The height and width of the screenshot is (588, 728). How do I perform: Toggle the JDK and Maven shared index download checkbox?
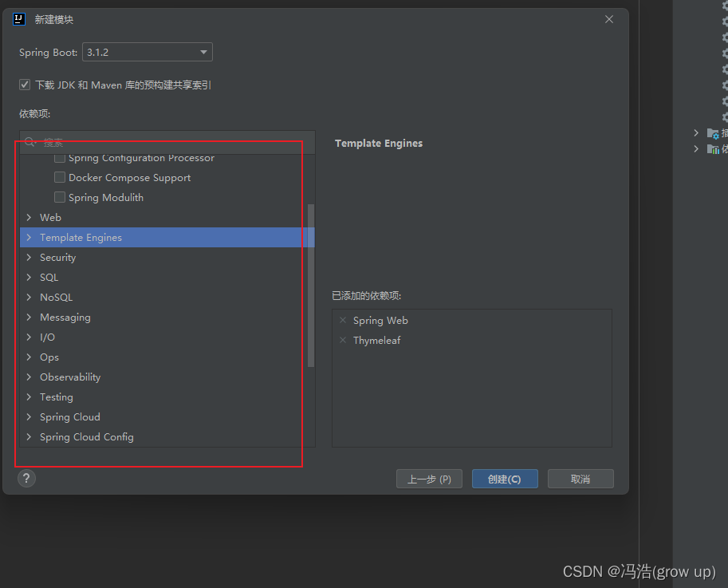click(x=25, y=85)
